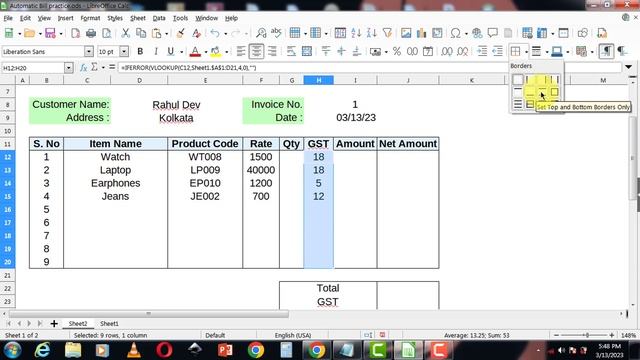The height and width of the screenshot is (360, 640).
Task: Open the Name Box dropdown arrow
Action: point(69,68)
